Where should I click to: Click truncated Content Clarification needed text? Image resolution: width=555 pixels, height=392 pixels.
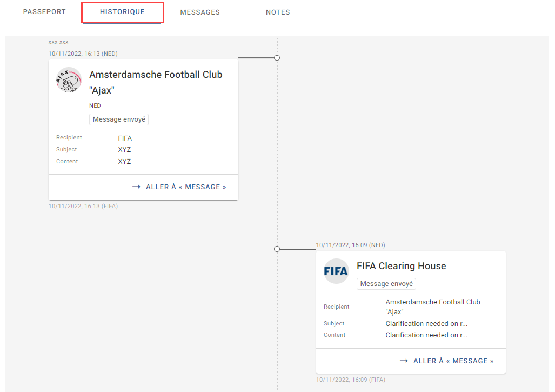[426, 335]
